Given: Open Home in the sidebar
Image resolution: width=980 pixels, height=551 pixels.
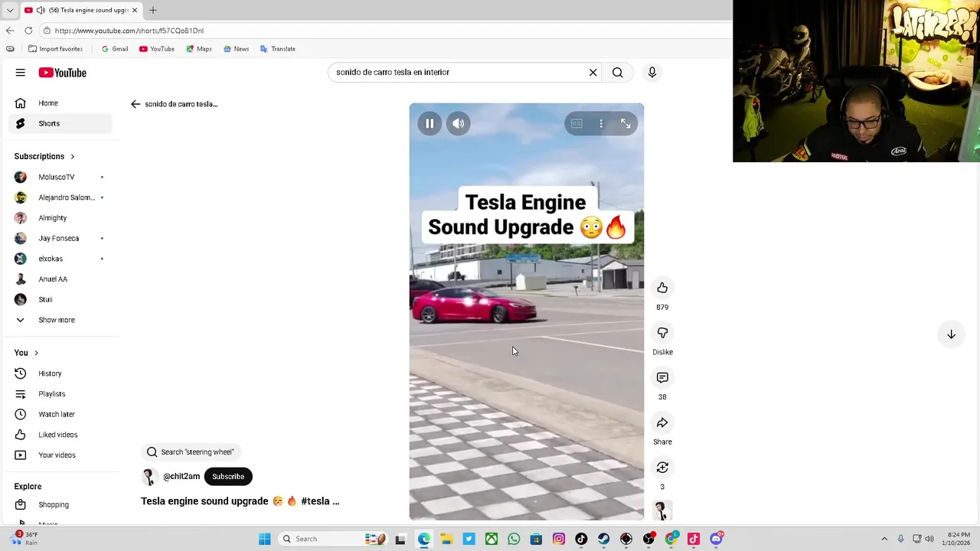Looking at the screenshot, I should [60, 103].
